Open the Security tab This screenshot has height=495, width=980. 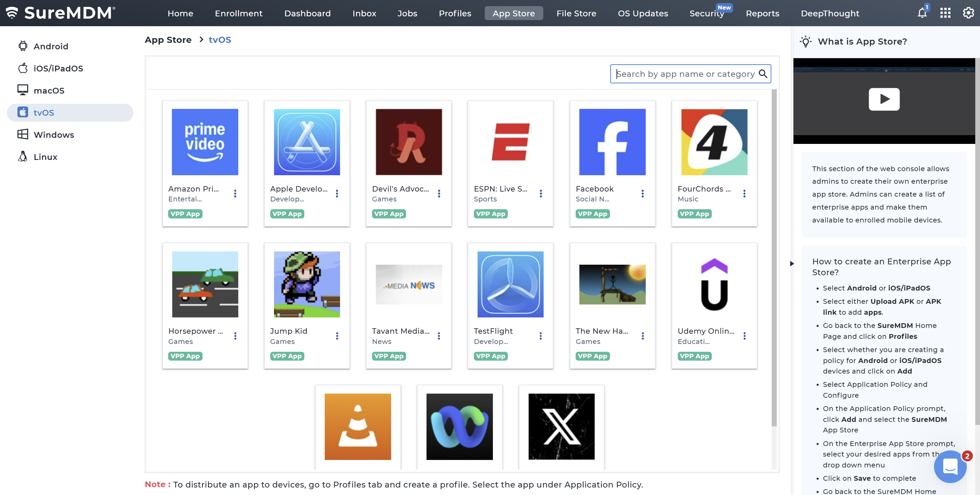click(706, 13)
